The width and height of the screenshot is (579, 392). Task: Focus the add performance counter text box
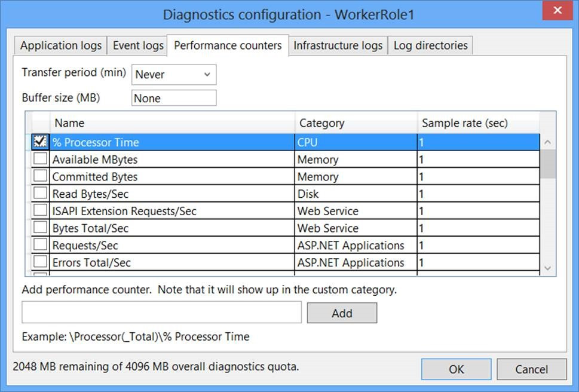click(162, 313)
